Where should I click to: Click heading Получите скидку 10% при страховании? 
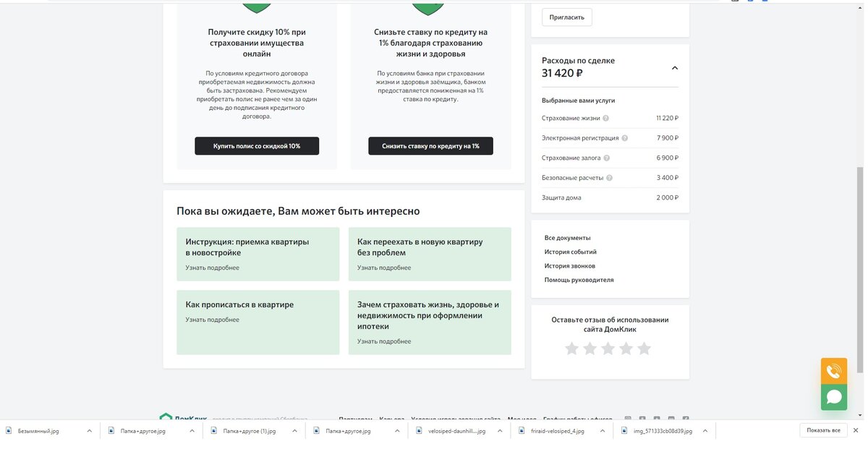click(257, 43)
